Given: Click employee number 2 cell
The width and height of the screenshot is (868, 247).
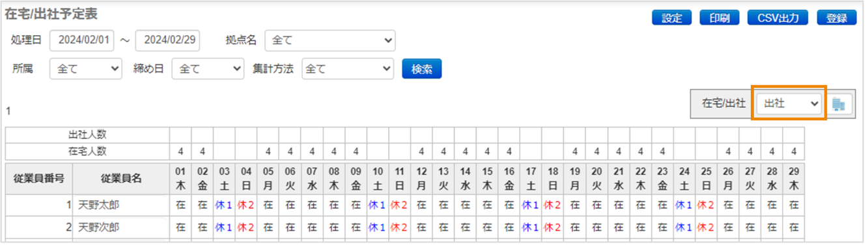Looking at the screenshot, I should coord(39,228).
